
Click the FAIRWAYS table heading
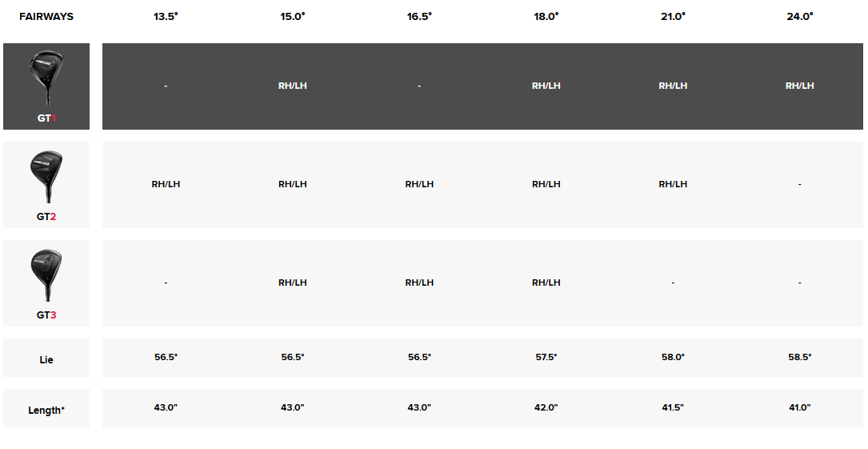click(x=46, y=17)
